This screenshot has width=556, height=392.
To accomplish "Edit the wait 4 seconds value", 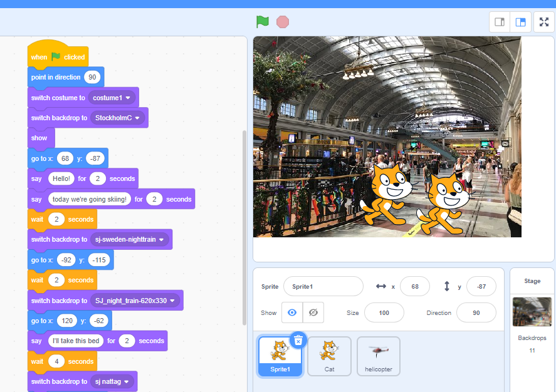I will pos(56,361).
